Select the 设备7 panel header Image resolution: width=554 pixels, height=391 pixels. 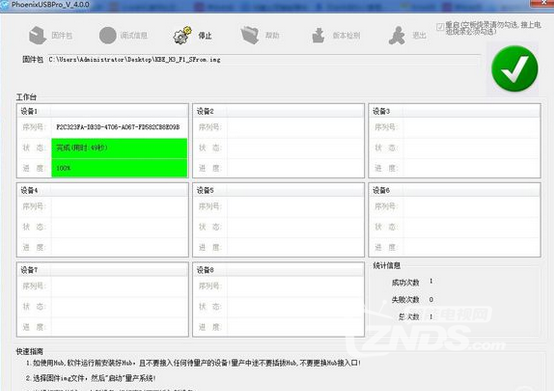(102, 270)
